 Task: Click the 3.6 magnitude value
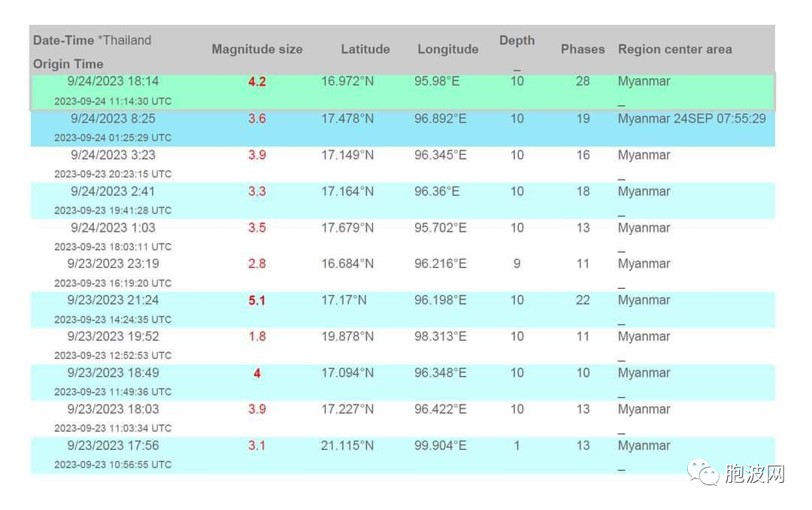click(x=257, y=119)
